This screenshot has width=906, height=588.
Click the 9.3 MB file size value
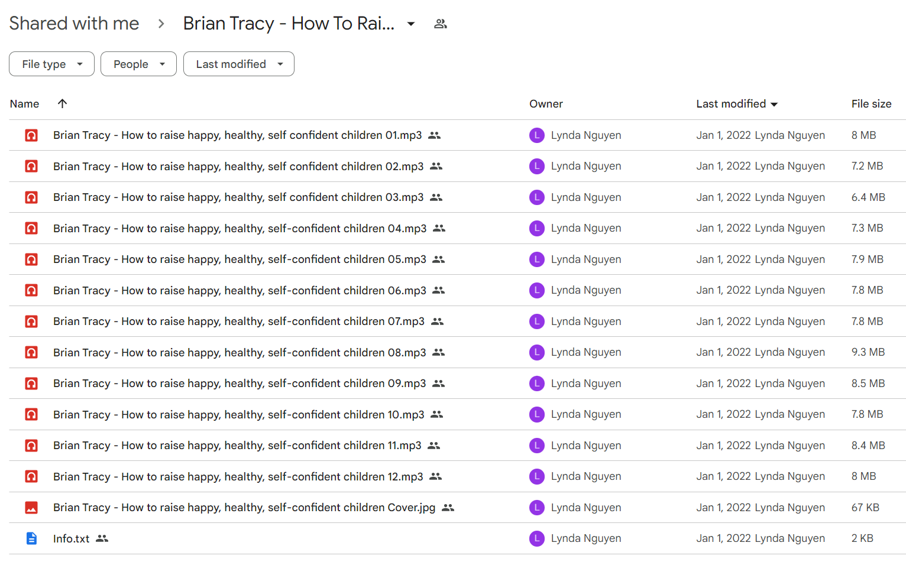click(868, 352)
